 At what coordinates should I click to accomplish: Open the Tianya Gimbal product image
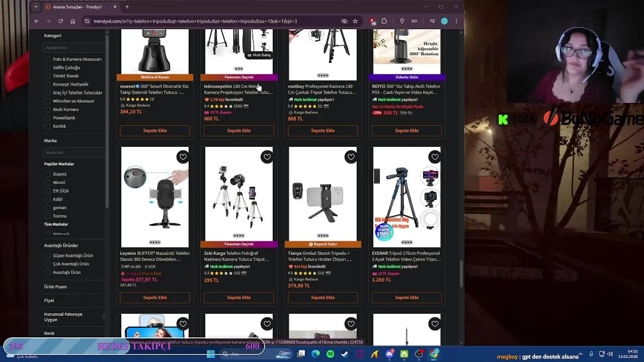(x=323, y=194)
